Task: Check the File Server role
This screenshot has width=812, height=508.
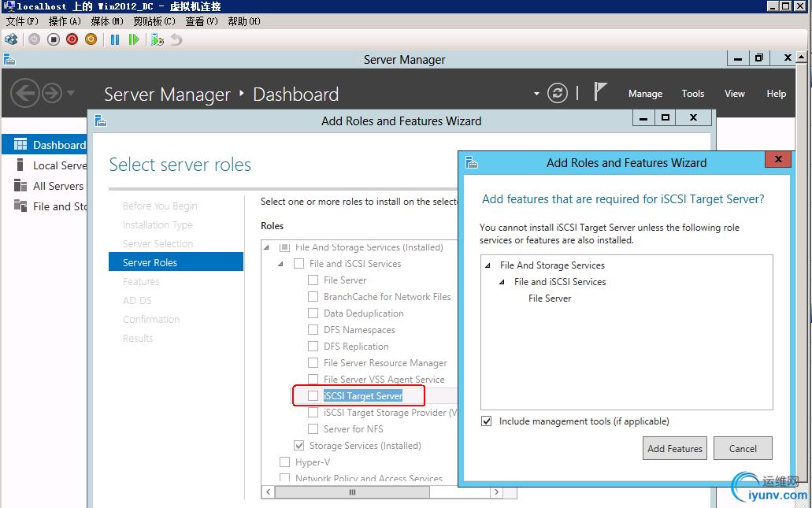Action: 313,280
